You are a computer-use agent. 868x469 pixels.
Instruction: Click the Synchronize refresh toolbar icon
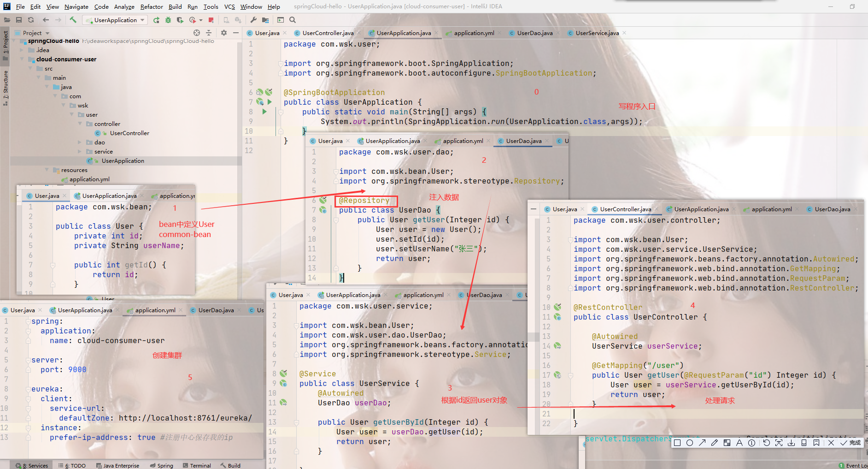pyautogui.click(x=31, y=20)
